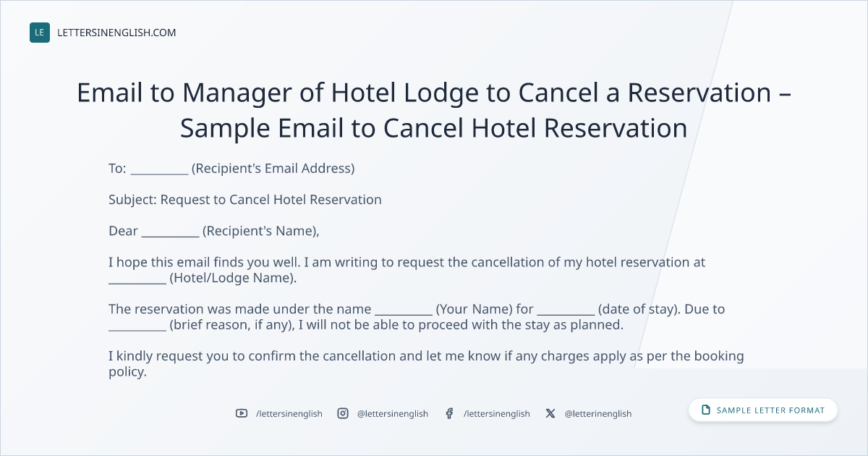
Task: Click the LE logo badge
Action: pyautogui.click(x=40, y=33)
